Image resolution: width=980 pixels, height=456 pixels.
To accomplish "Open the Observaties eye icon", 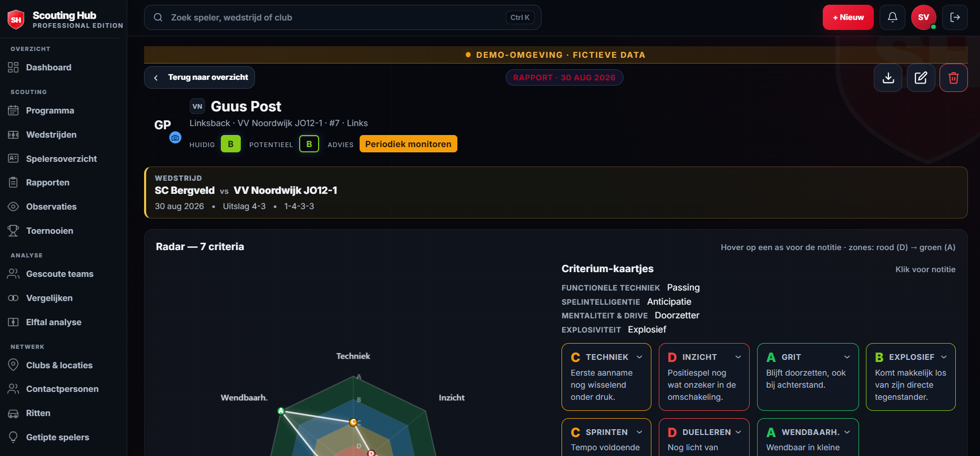I will (x=13, y=206).
